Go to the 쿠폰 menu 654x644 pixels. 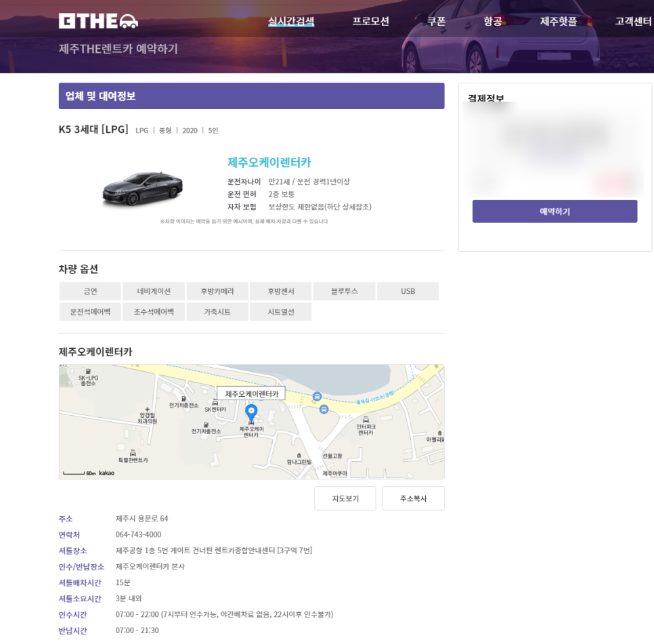436,21
